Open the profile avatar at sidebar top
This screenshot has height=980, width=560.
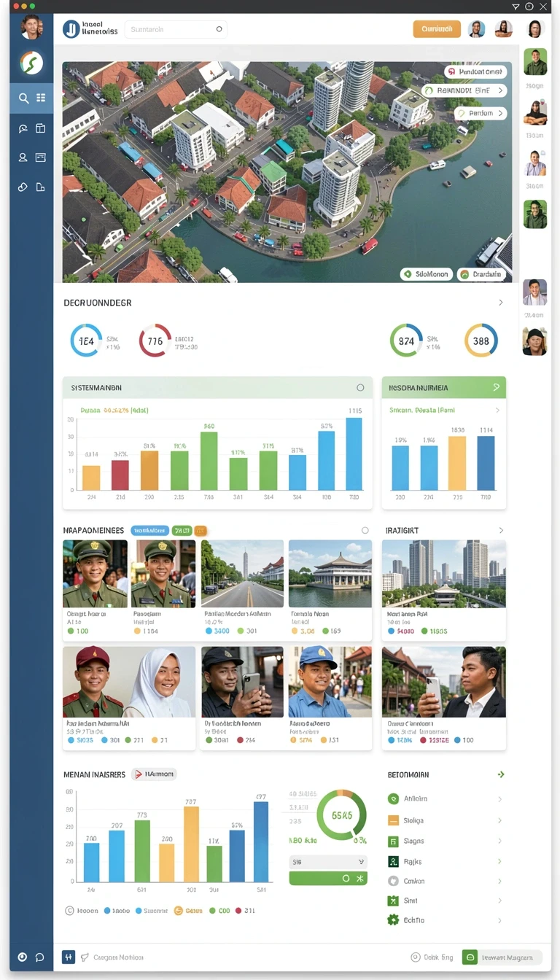point(31,28)
